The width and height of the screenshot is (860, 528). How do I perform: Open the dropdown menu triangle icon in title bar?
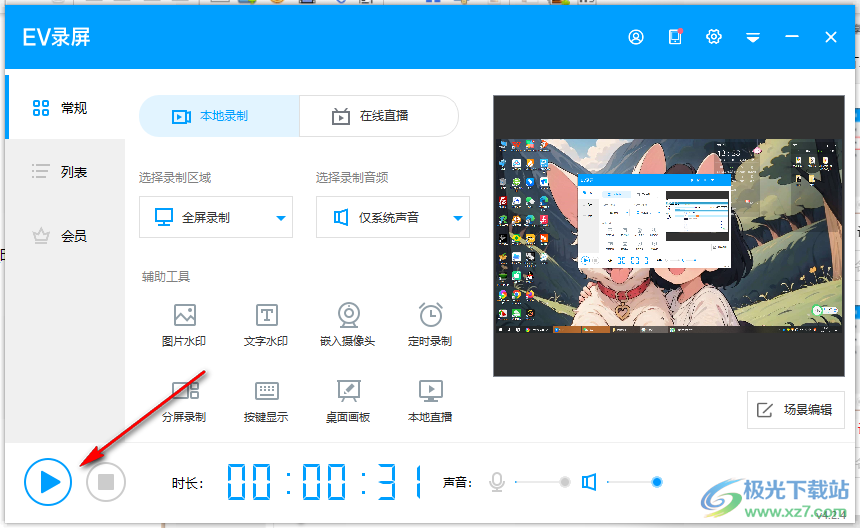point(752,37)
